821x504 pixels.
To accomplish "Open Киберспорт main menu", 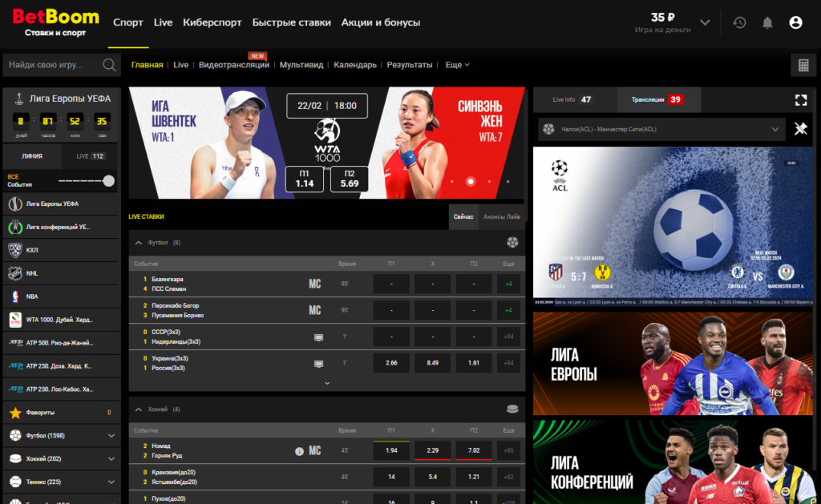I will 212,22.
